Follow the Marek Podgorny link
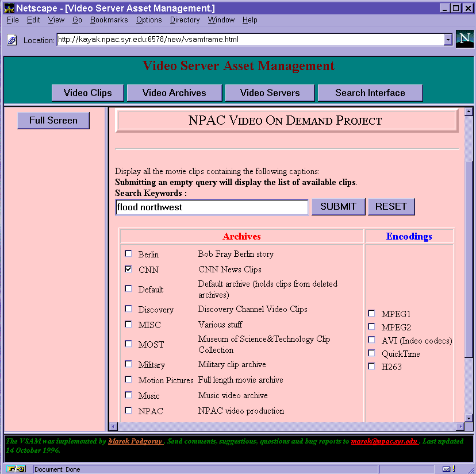The image size is (476, 474). pyautogui.click(x=136, y=441)
